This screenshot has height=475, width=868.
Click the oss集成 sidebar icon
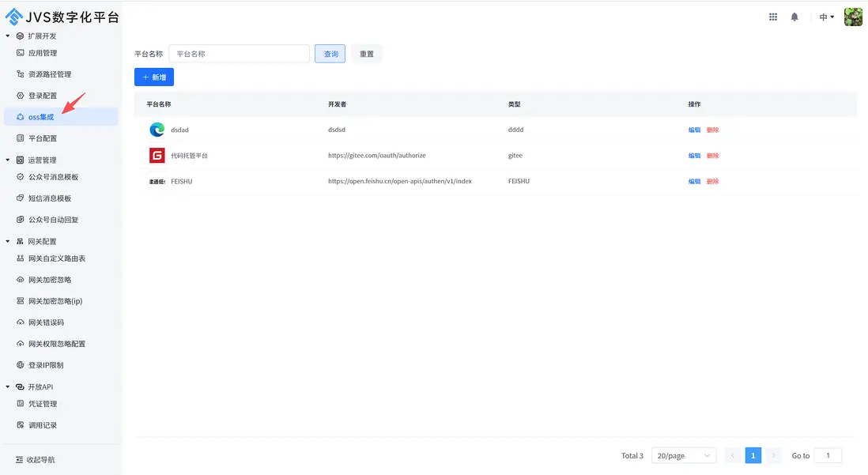[21, 117]
